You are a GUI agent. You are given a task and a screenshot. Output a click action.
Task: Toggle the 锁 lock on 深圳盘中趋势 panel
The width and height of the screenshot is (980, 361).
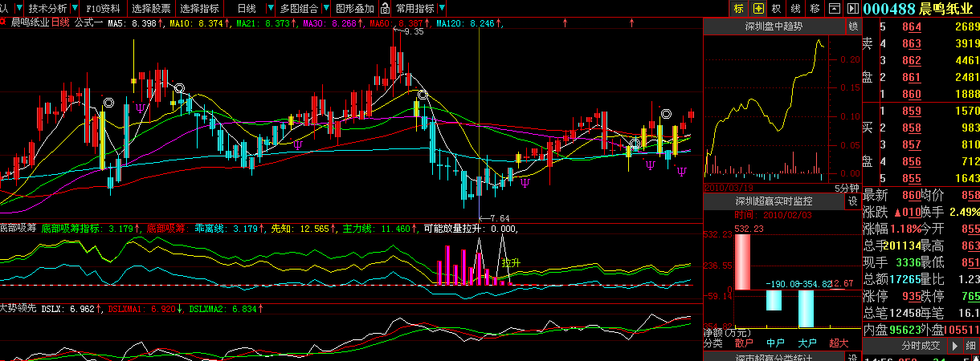tap(853, 26)
